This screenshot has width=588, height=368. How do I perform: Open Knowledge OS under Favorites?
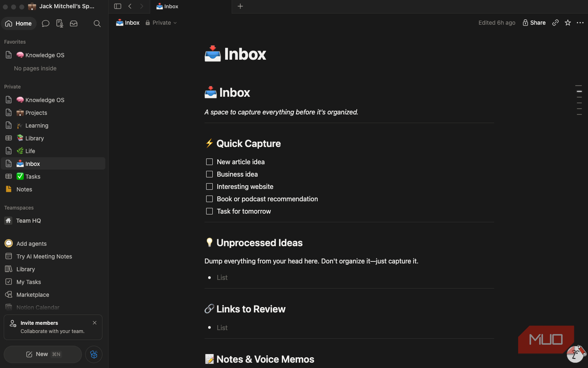[53, 55]
